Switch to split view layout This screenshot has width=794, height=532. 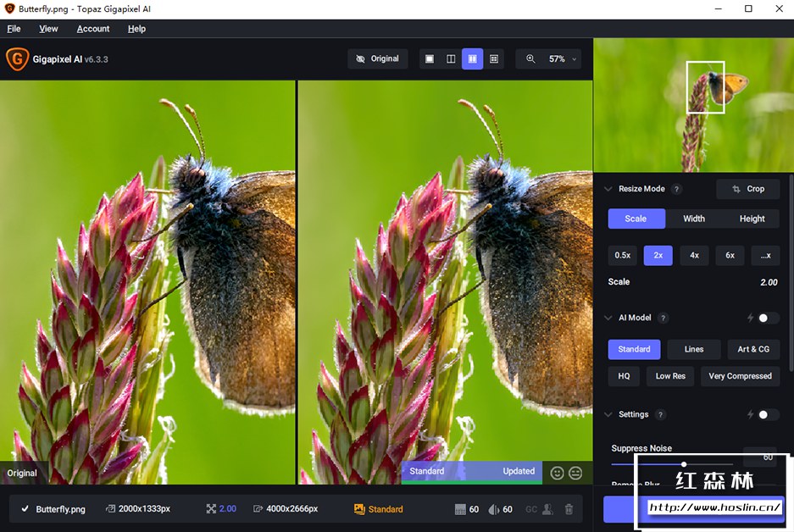point(451,59)
